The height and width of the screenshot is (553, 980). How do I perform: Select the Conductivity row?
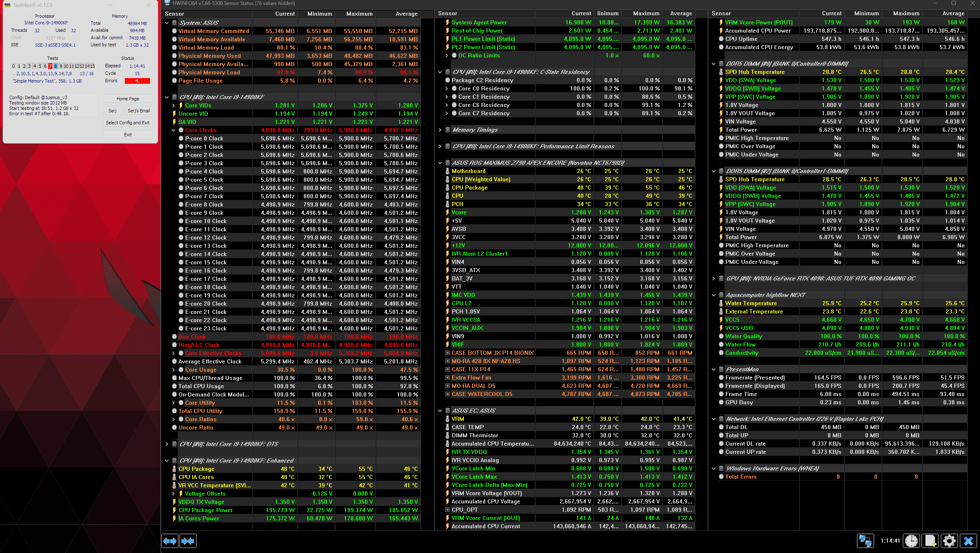point(842,353)
